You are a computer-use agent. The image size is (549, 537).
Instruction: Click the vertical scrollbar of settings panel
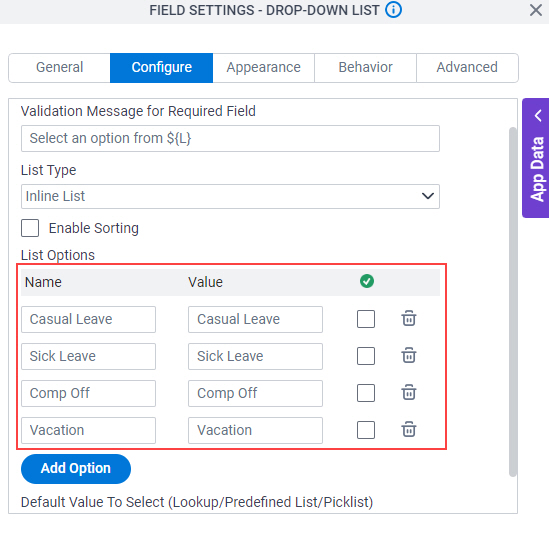[513, 301]
